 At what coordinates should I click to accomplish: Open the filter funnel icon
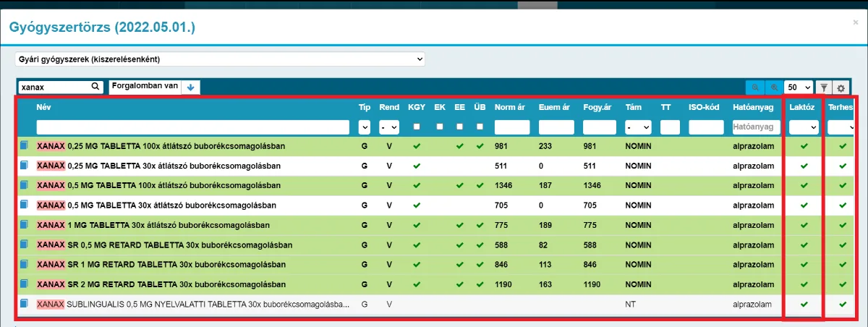pyautogui.click(x=824, y=88)
